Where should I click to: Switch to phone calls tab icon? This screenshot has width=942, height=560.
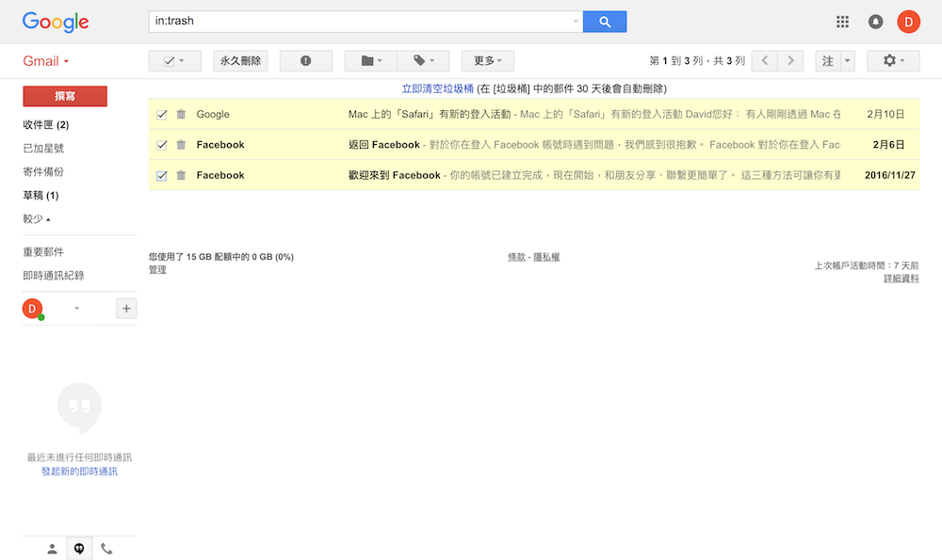click(106, 549)
